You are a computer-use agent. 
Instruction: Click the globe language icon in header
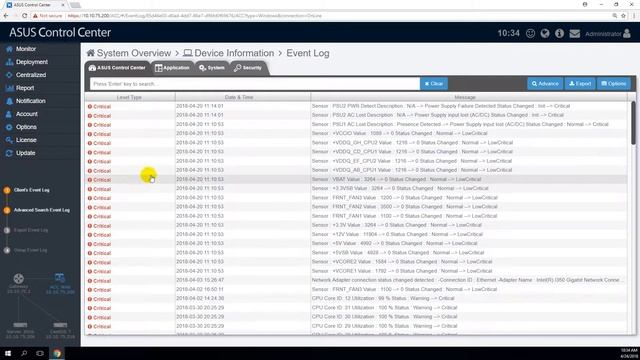(545, 33)
